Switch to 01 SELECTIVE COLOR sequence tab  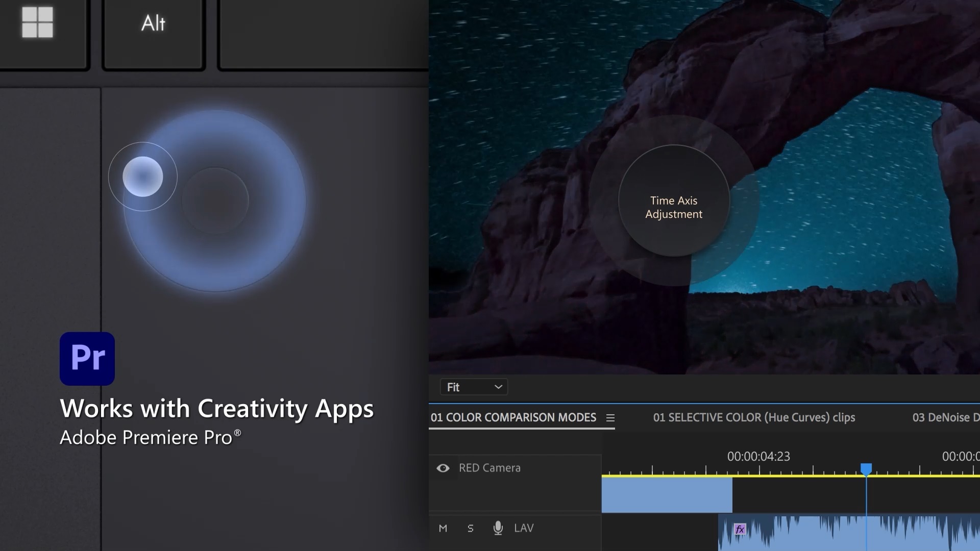click(754, 417)
